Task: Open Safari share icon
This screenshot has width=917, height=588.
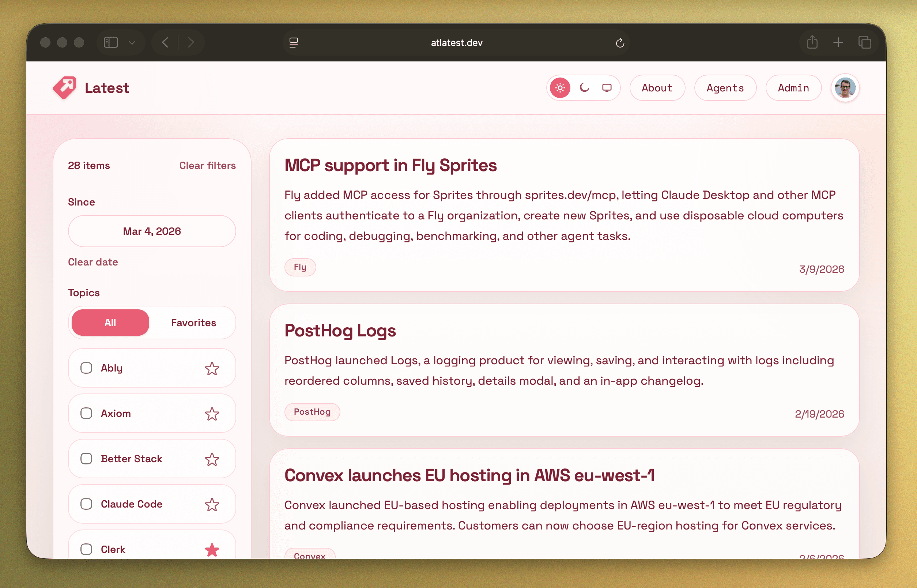Action: tap(812, 42)
